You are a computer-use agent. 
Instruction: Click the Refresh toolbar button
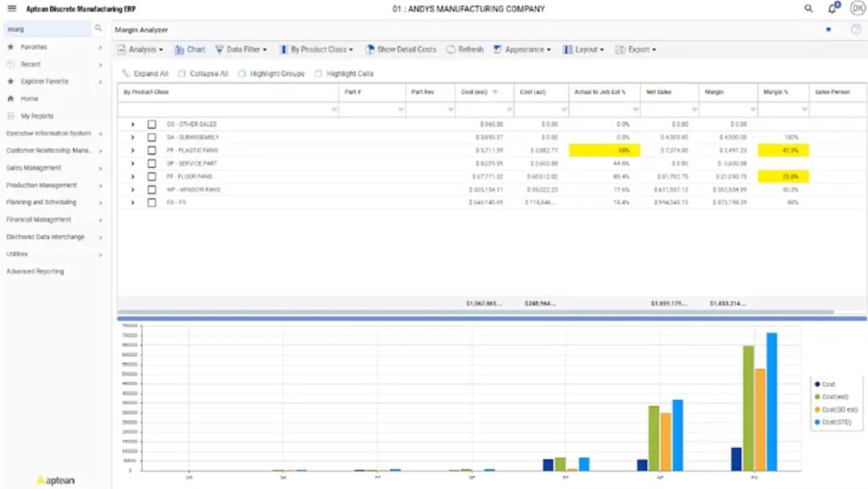point(465,50)
